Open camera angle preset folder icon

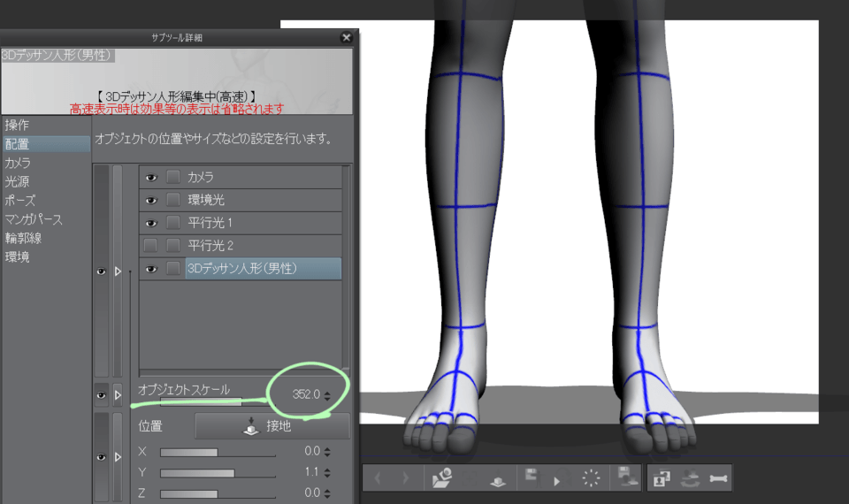[442, 478]
